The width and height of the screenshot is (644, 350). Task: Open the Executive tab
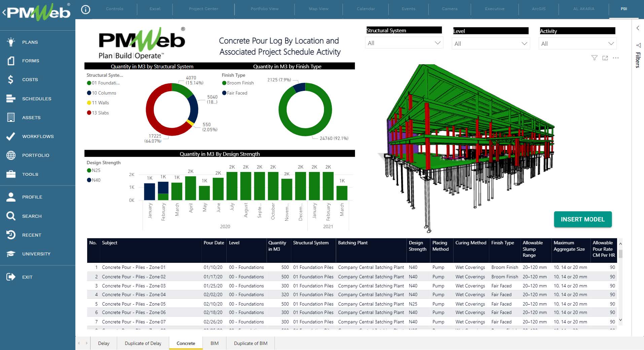click(495, 9)
